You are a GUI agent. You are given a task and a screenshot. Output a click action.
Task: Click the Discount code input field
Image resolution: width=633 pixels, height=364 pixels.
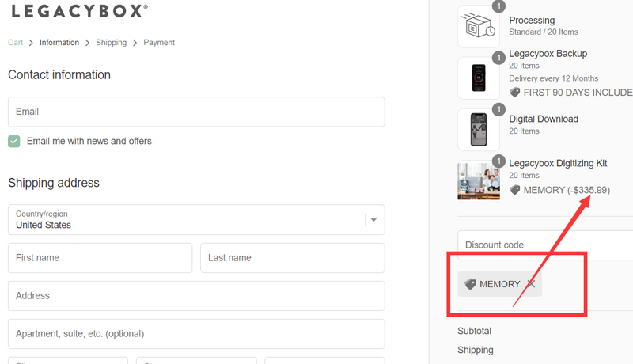(x=546, y=245)
